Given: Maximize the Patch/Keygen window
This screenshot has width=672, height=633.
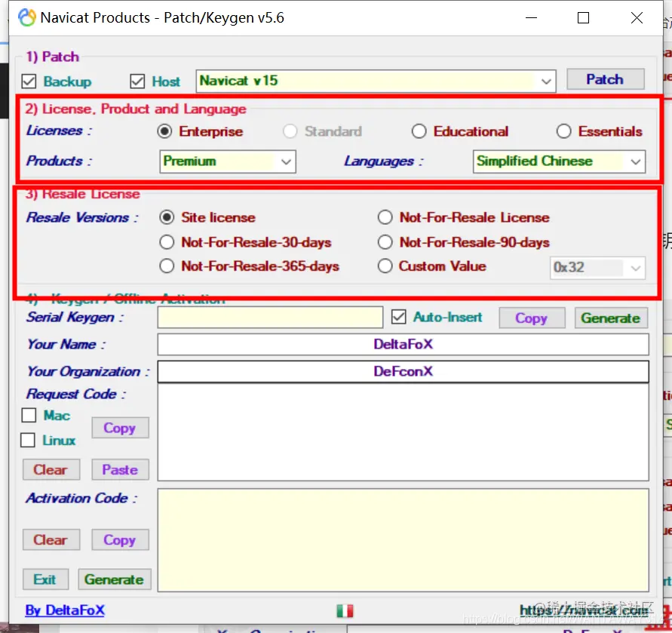Looking at the screenshot, I should 583,17.
